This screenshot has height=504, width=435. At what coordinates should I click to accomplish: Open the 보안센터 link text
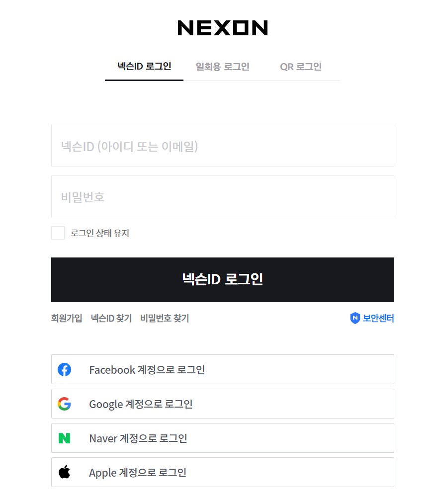click(x=378, y=318)
